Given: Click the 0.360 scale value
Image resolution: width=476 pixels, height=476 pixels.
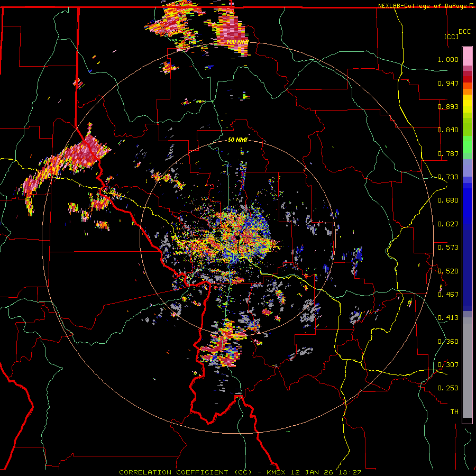Looking at the screenshot, I should (x=448, y=342).
